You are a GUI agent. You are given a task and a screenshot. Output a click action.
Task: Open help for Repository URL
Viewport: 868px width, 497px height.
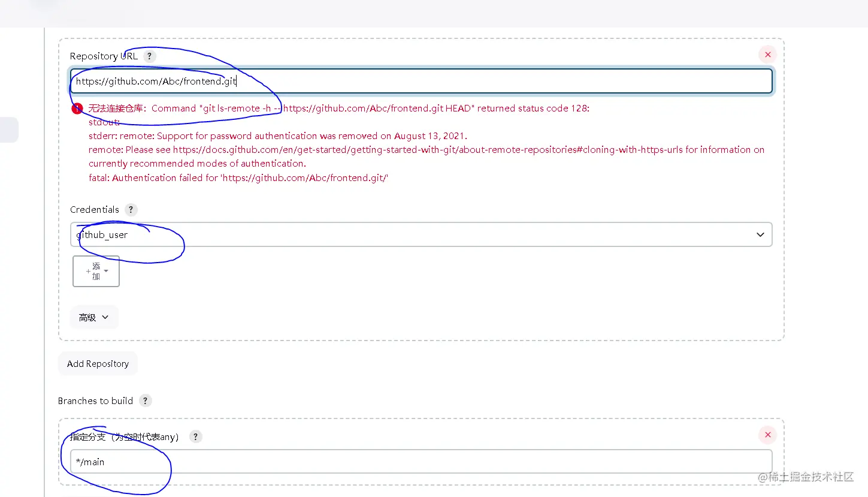tap(150, 56)
